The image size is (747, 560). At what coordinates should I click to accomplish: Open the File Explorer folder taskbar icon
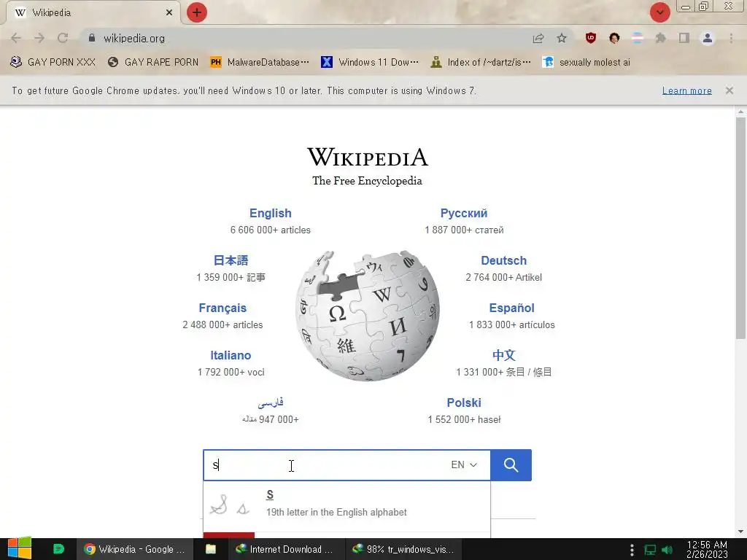[211, 549]
